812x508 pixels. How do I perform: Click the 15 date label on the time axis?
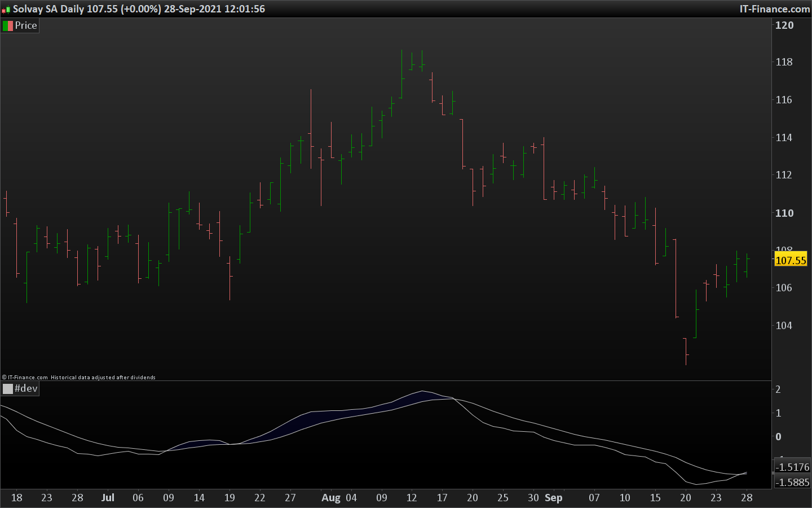coord(655,498)
